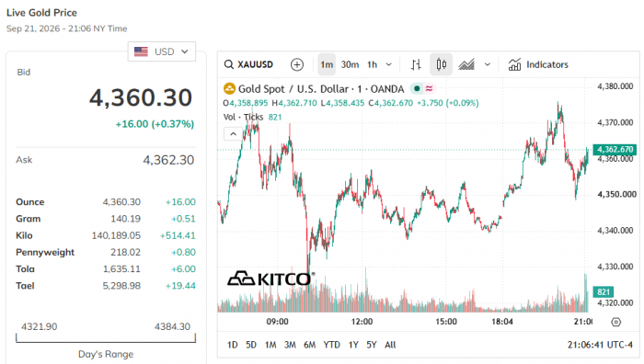This screenshot has height=364, width=644.
Task: Click the Kilo price 140,189.05
Action: 116,235
